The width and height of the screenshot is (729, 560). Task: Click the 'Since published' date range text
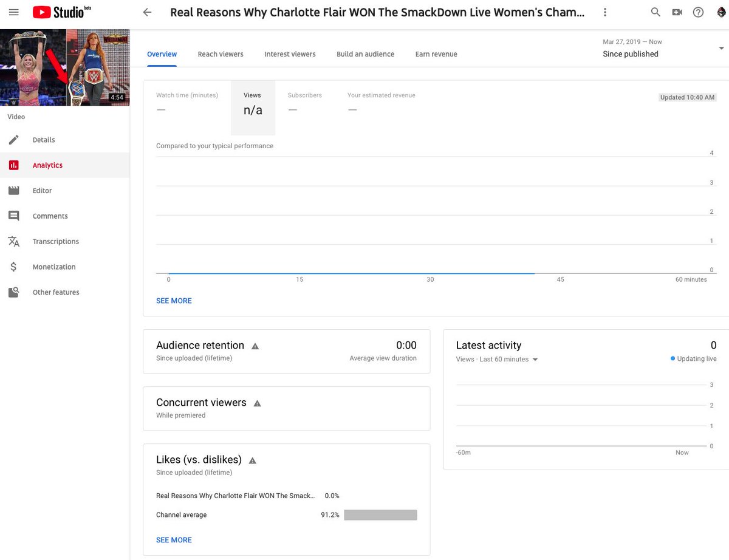(631, 54)
